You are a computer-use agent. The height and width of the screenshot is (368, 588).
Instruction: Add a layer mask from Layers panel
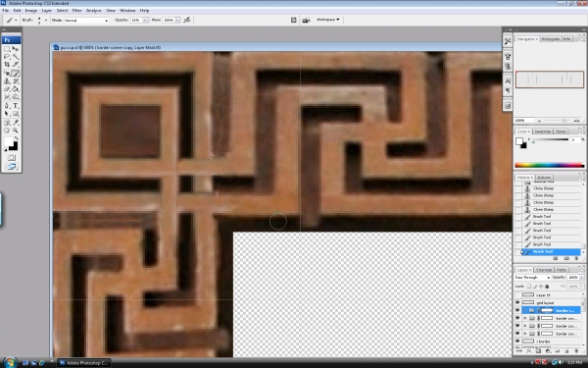[x=538, y=351]
